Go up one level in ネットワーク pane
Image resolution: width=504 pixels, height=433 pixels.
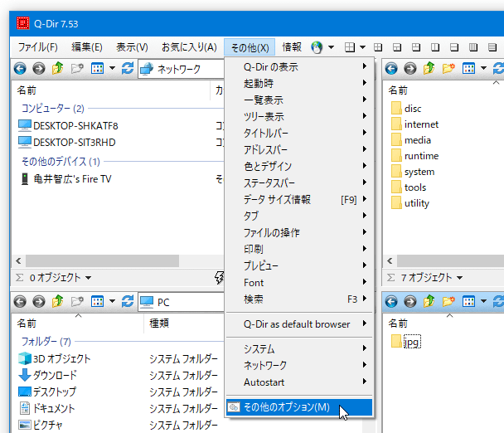click(58, 68)
